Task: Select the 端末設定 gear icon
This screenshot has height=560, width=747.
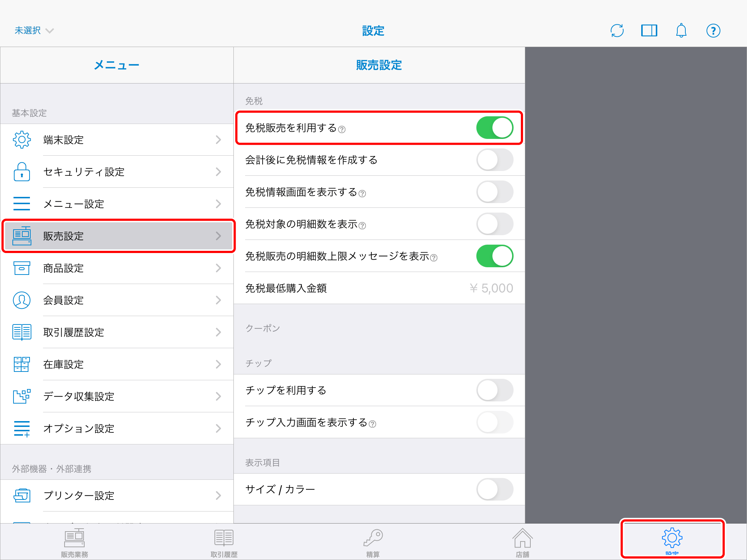Action: (x=22, y=140)
